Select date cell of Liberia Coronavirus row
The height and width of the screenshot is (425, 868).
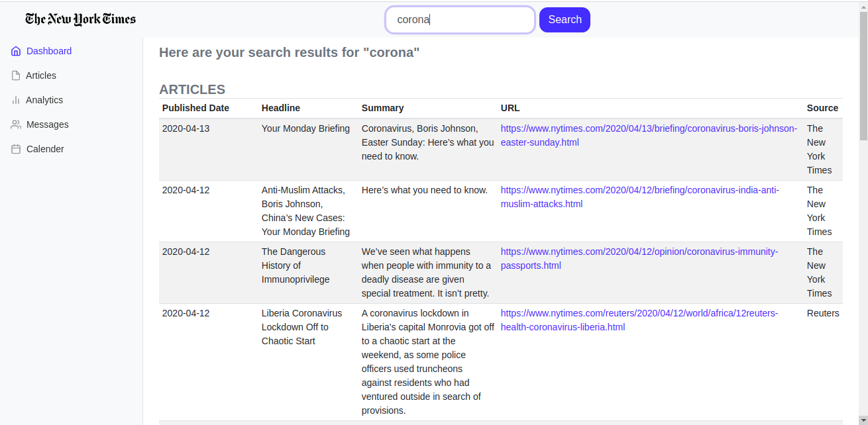pyautogui.click(x=186, y=313)
